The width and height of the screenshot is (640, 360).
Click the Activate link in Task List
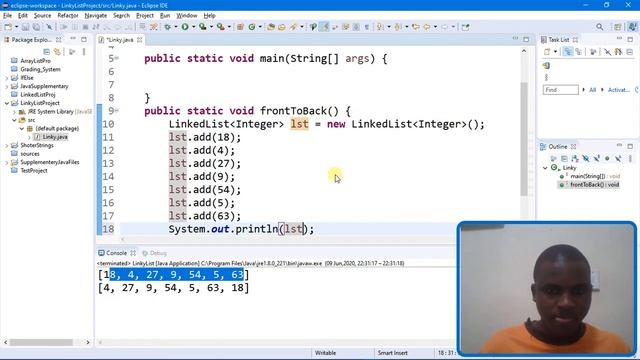point(619,90)
